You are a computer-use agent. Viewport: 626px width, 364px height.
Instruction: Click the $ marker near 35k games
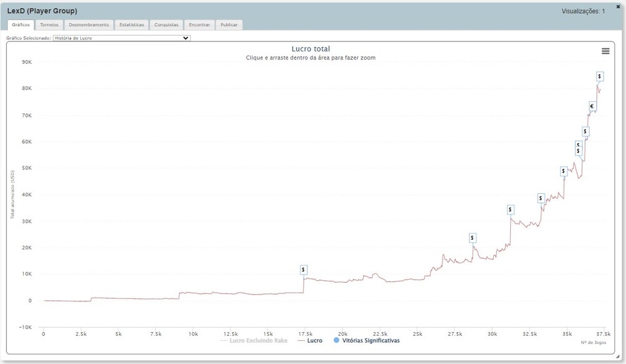point(563,171)
